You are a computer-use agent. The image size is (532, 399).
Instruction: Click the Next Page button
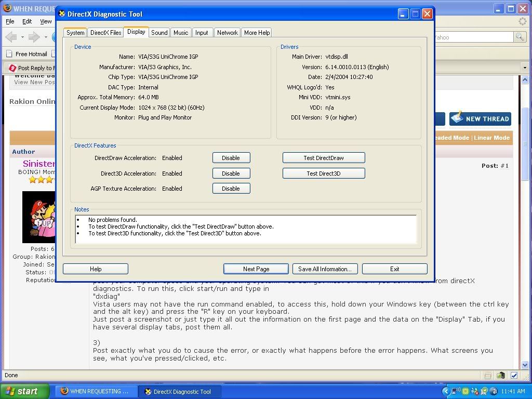coord(256,269)
